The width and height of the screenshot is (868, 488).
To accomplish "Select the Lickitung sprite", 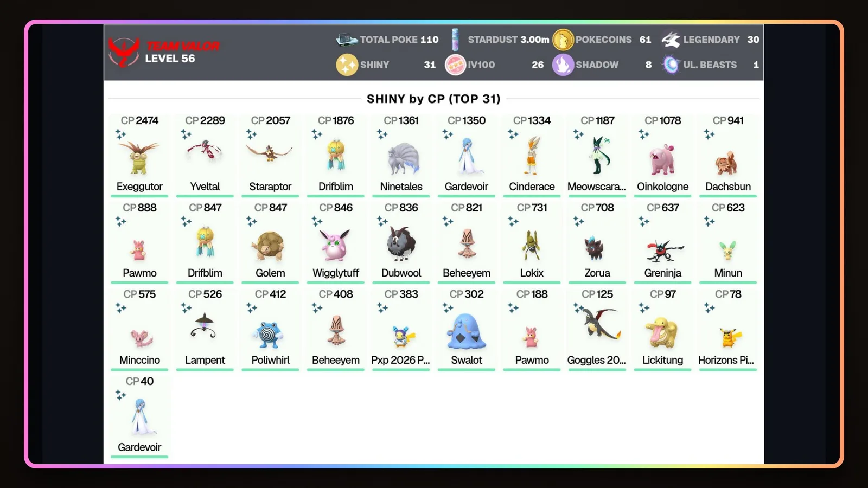I will pos(661,333).
